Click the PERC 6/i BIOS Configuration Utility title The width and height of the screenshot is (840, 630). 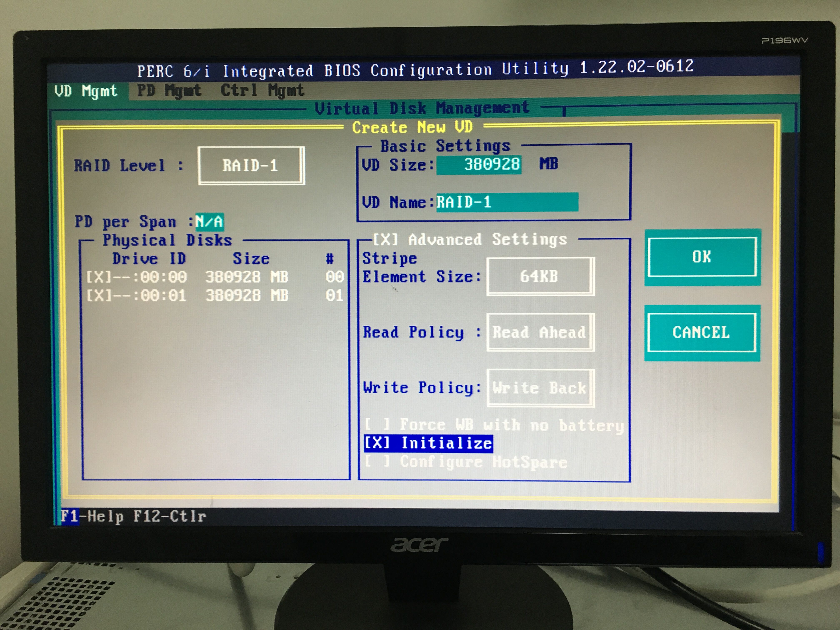[x=415, y=69]
